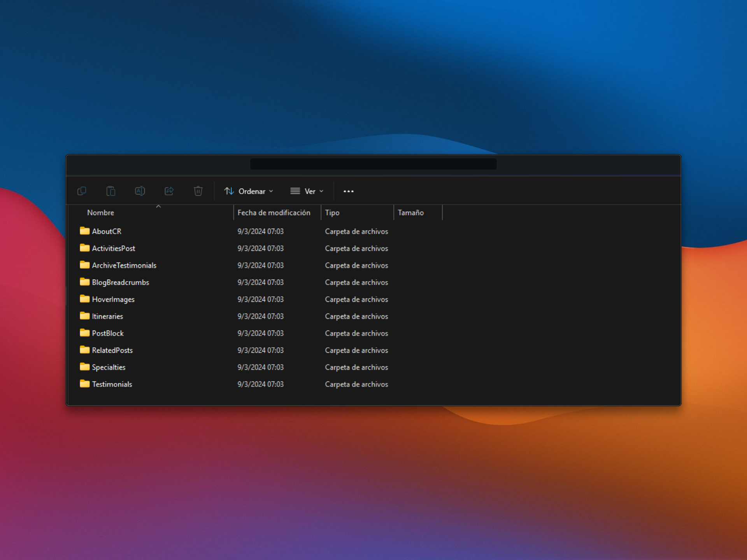Sort by Fecha de modificación column
Viewport: 747px width, 560px height.
[274, 213]
